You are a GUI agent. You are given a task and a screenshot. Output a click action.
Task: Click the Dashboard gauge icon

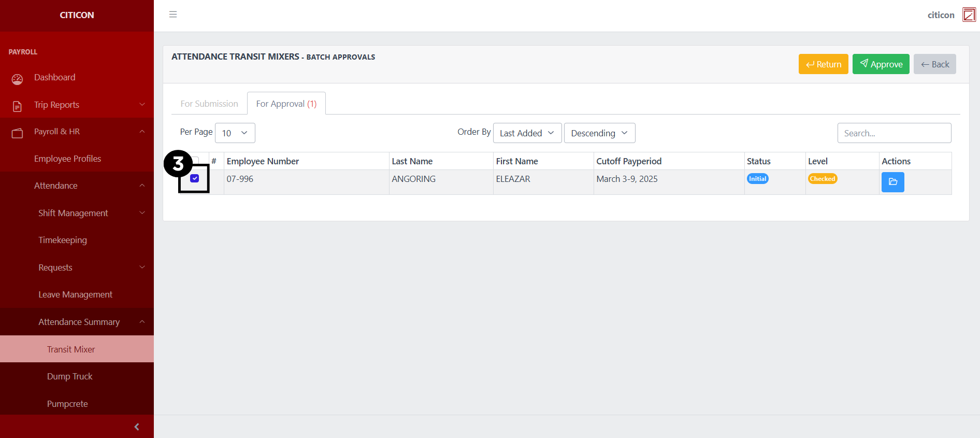click(17, 79)
